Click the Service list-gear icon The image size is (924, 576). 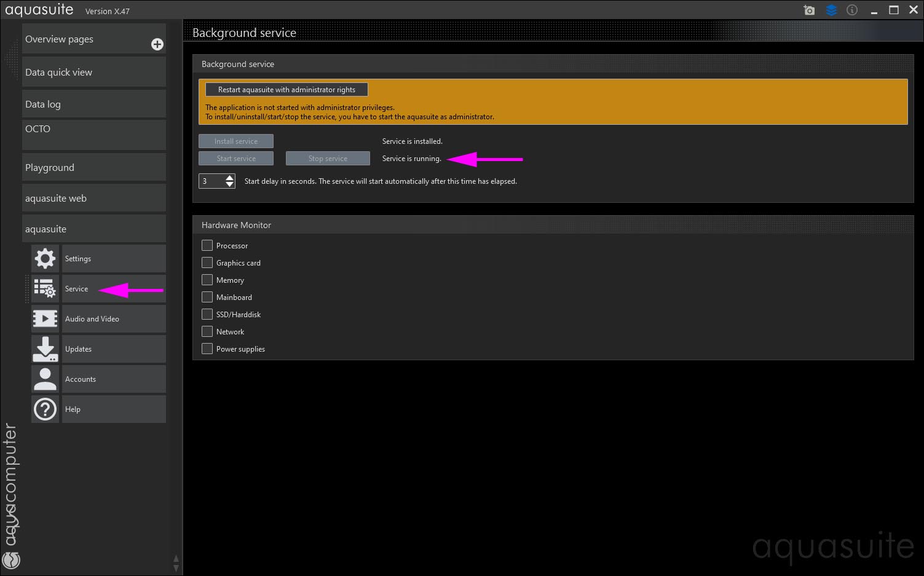tap(45, 289)
